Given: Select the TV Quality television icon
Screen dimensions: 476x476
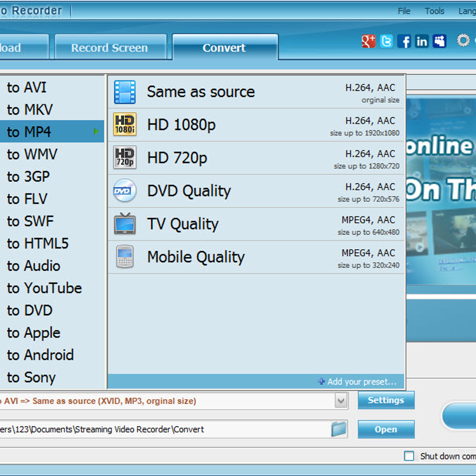Looking at the screenshot, I should [125, 224].
